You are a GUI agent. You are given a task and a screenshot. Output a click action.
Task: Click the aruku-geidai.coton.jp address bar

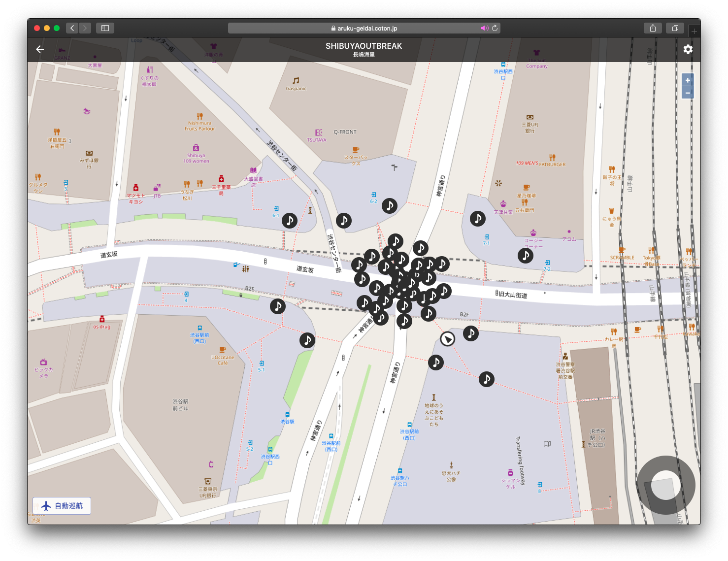364,29
